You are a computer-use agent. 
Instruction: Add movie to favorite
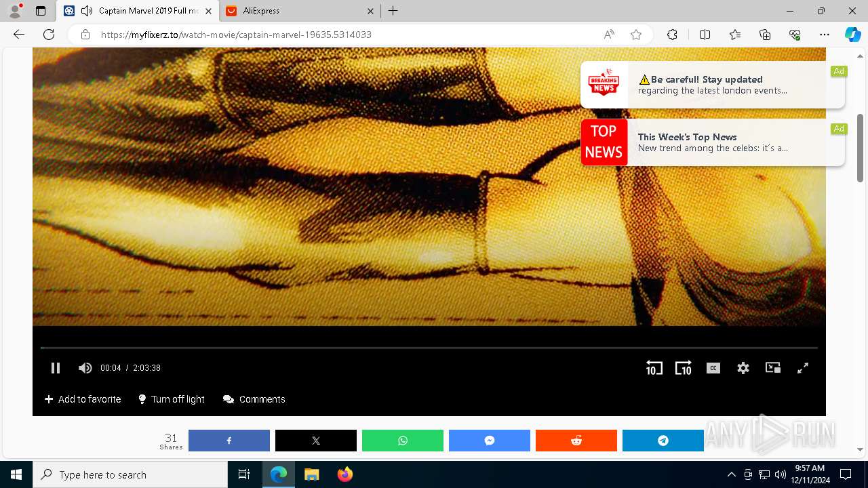pos(83,399)
